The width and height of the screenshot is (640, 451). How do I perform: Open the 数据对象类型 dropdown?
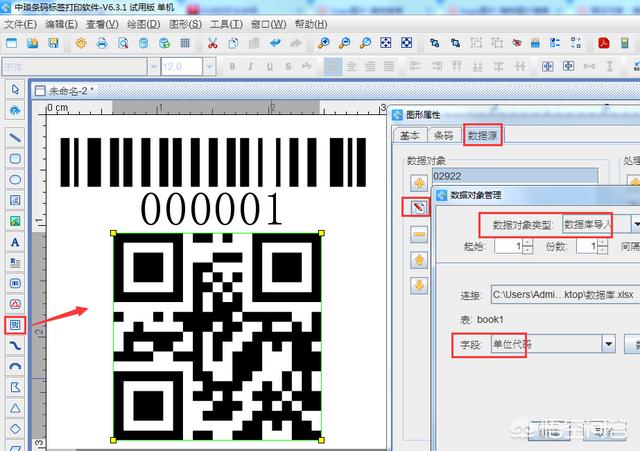click(x=636, y=224)
